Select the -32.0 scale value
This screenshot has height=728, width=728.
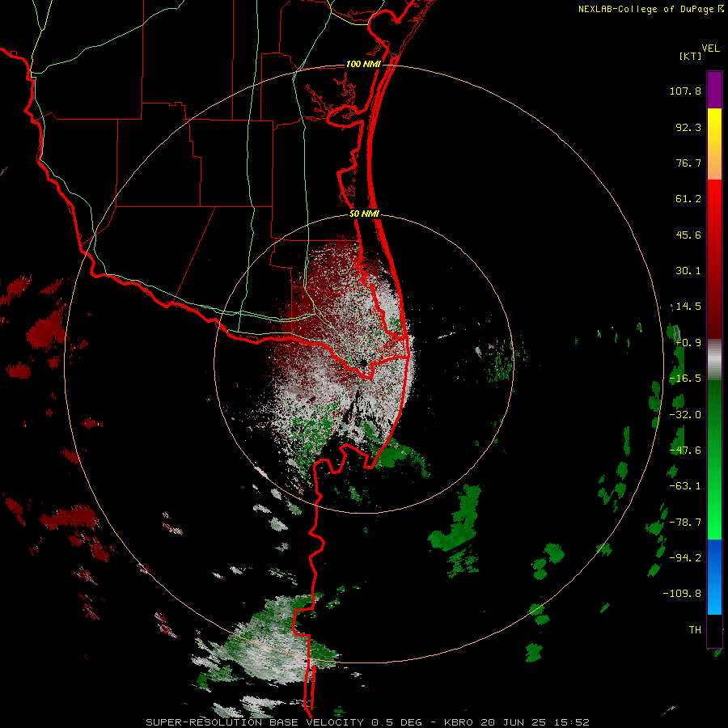(685, 415)
